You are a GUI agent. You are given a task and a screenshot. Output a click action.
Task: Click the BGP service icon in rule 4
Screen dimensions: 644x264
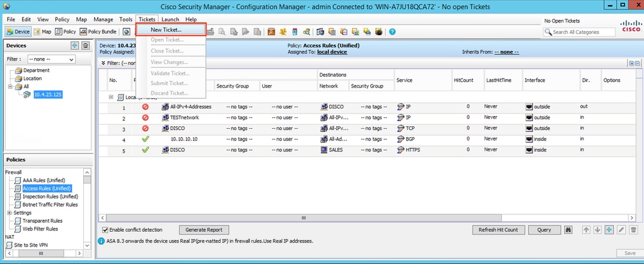click(401, 139)
